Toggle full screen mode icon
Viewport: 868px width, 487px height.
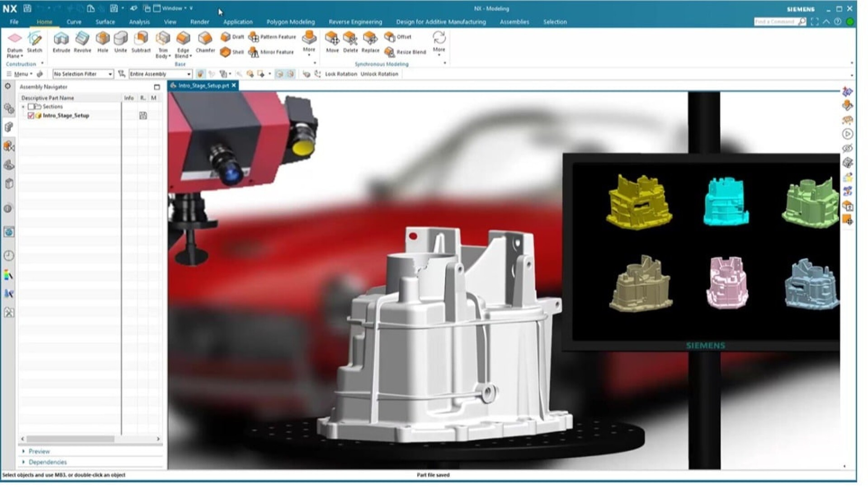814,22
